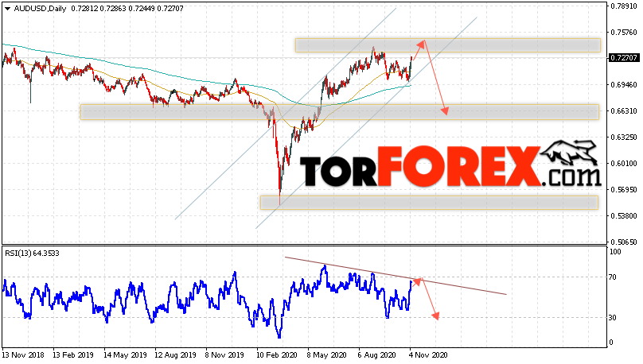Click the 8 May 2020 date label
Image resolution: width=643 pixels, height=364 pixels.
click(x=327, y=355)
